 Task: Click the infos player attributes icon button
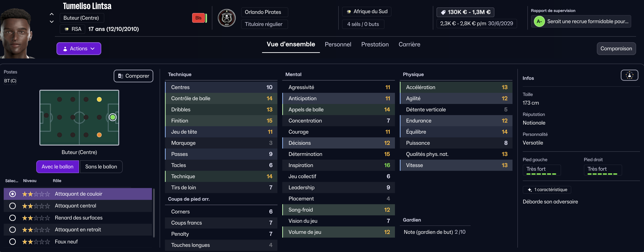tap(629, 75)
